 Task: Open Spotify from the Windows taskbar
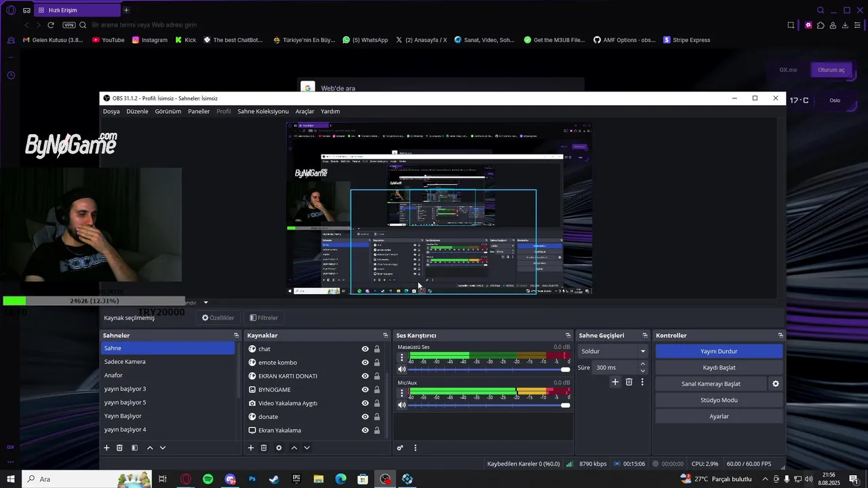point(208,479)
